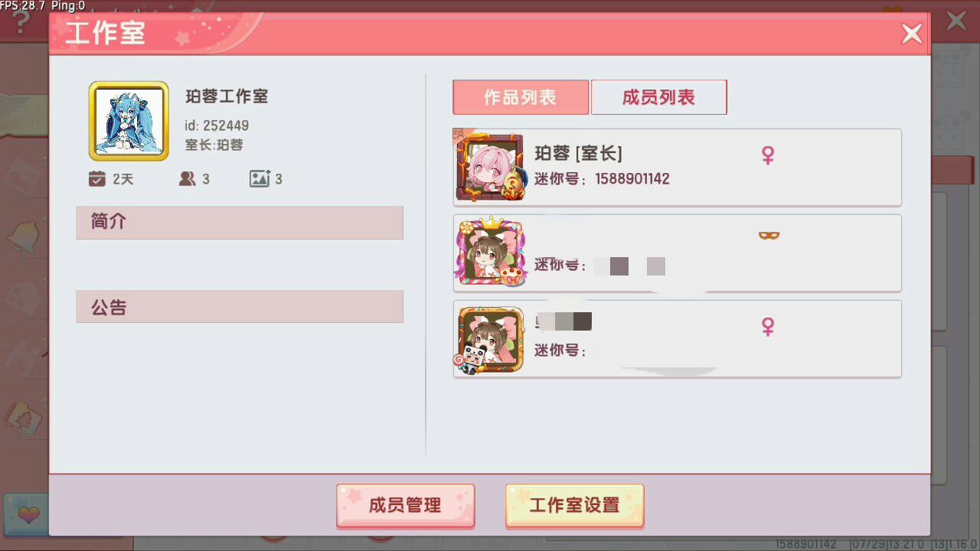Click the female symbol beside 珀蓉
Screen dimensions: 980x551
tap(768, 155)
